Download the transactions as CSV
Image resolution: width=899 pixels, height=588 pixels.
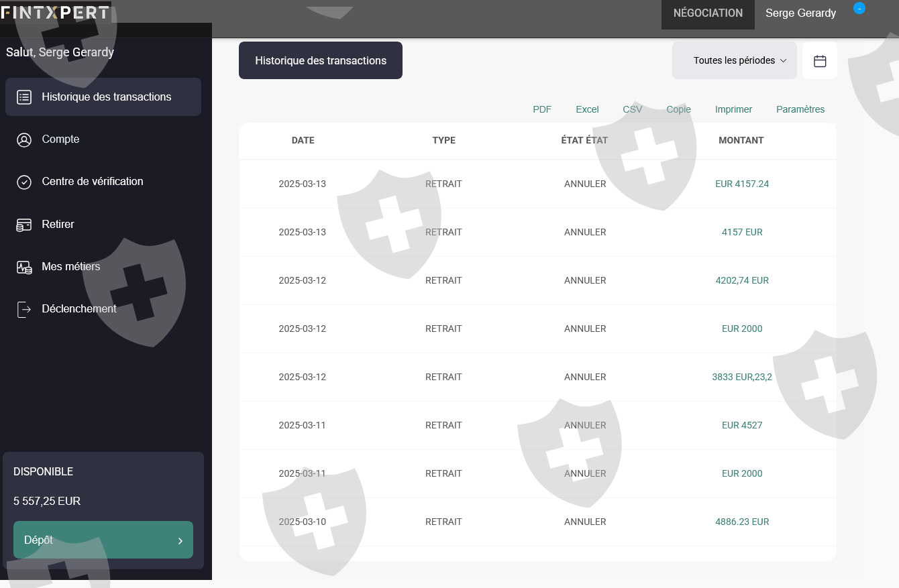click(632, 109)
